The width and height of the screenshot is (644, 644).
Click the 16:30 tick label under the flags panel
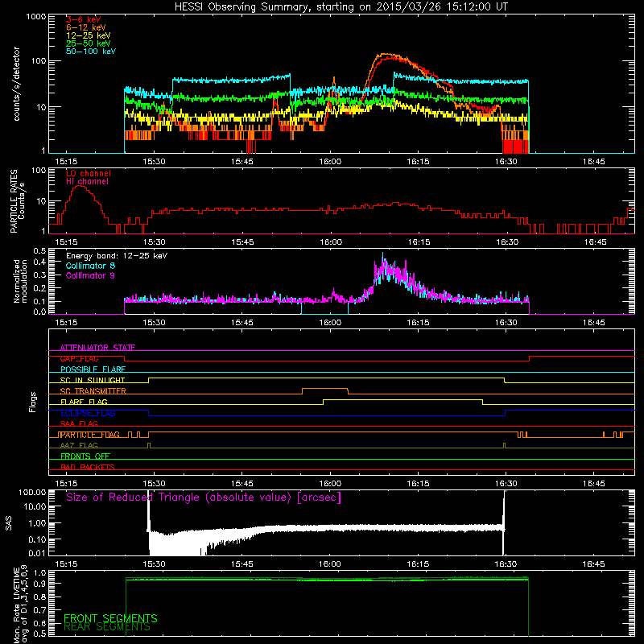[x=506, y=484]
